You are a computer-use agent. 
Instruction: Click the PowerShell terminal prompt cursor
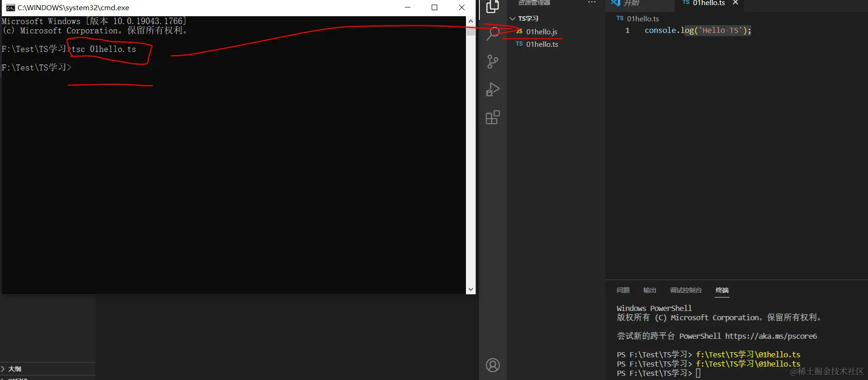[698, 373]
